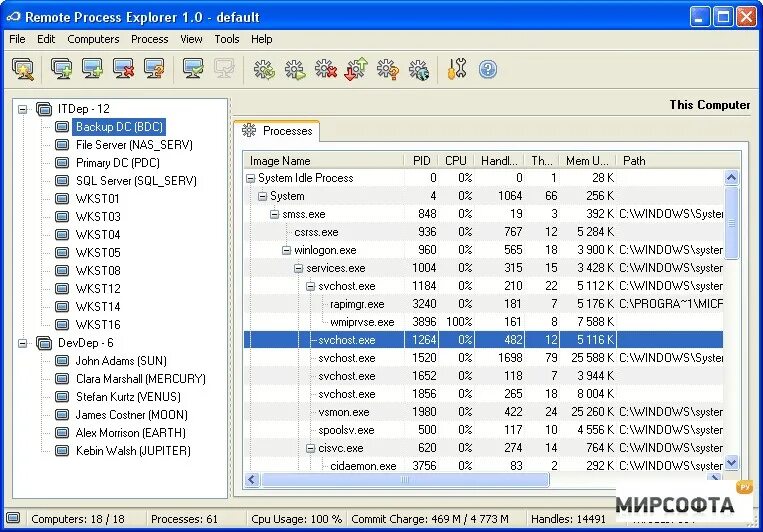Sort by the Image Name column header
Image resolution: width=763 pixels, height=532 pixels.
click(324, 161)
